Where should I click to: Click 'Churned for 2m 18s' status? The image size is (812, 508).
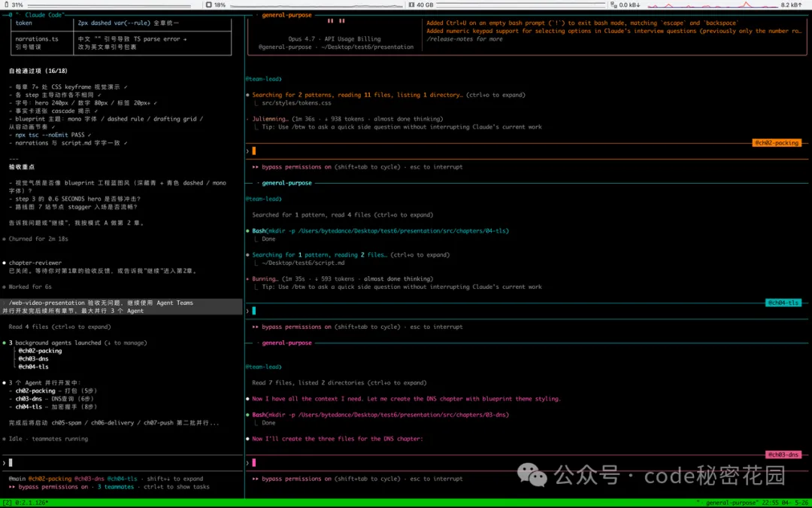click(x=38, y=239)
